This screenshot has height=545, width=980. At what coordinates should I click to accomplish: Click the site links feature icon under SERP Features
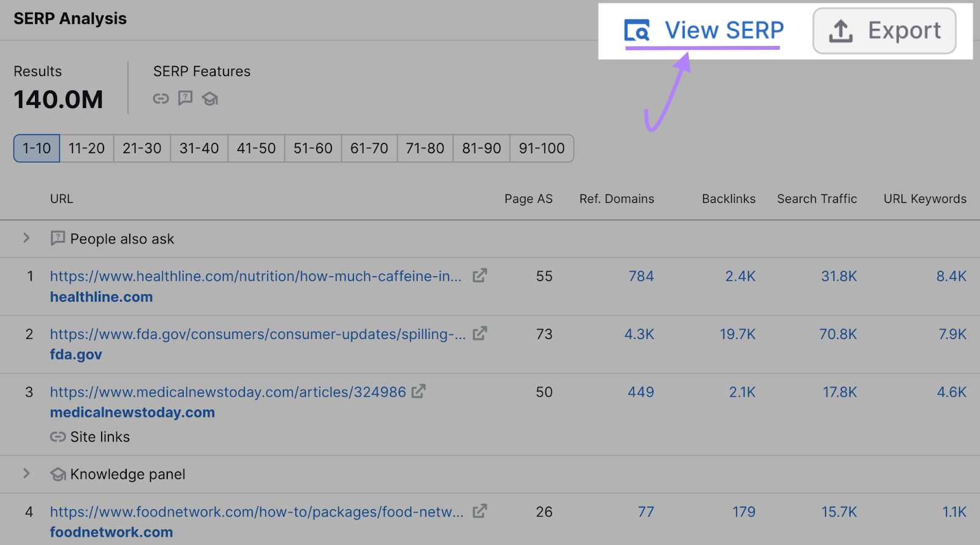click(x=160, y=99)
